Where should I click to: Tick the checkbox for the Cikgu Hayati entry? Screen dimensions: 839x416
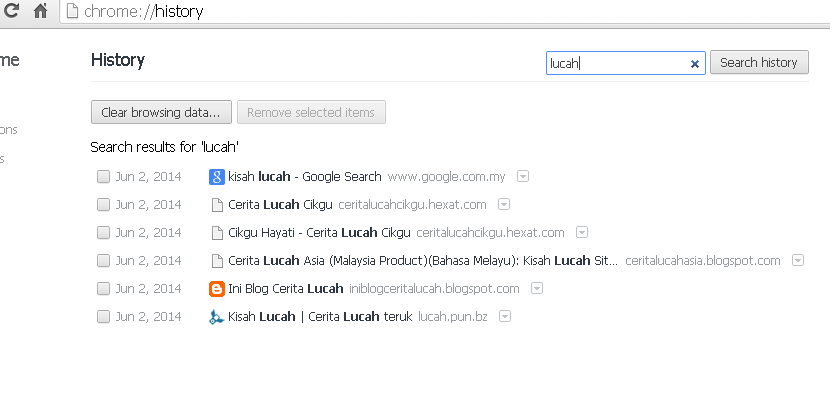[103, 232]
